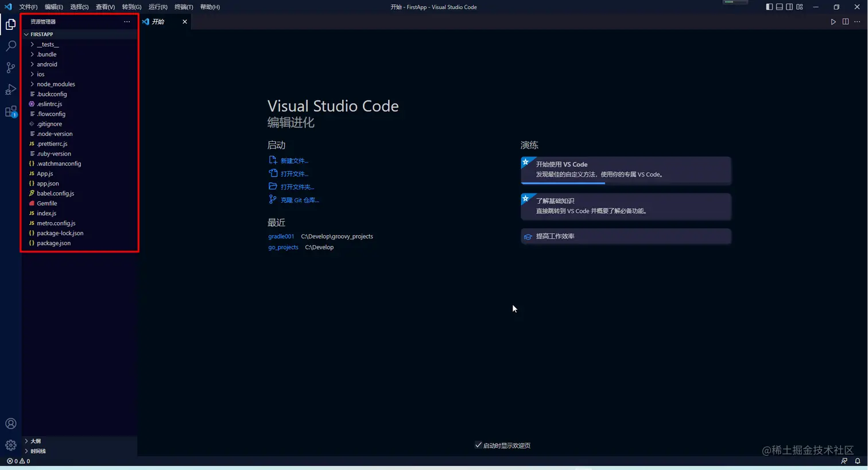
Task: Click the Run play icon in editor toolbar
Action: (x=833, y=22)
